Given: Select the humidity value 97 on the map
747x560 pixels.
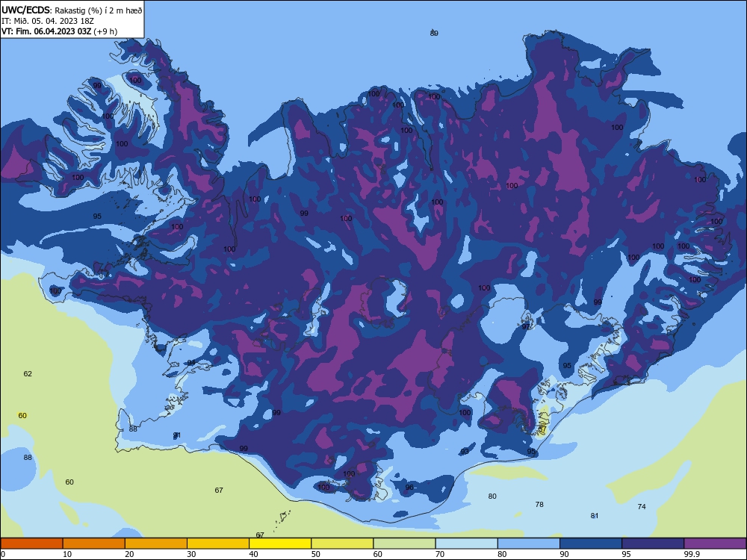Looking at the screenshot, I should 526,327.
